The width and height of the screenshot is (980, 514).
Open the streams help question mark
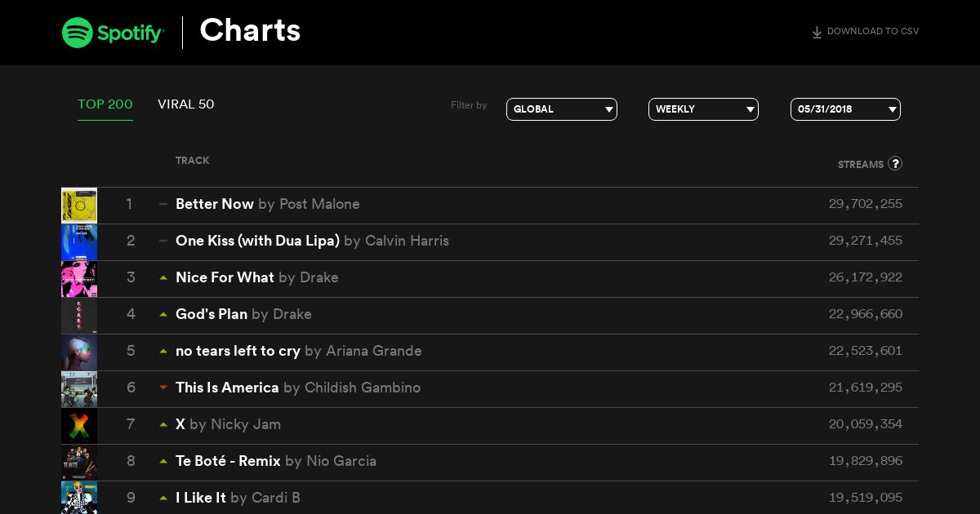point(895,163)
